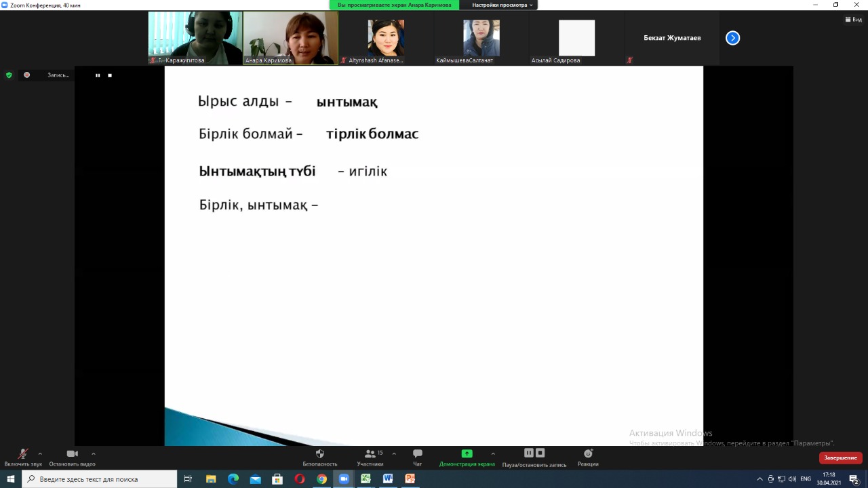Screen dimensions: 868x488
Task: Open Word from taskbar
Action: [x=388, y=479]
